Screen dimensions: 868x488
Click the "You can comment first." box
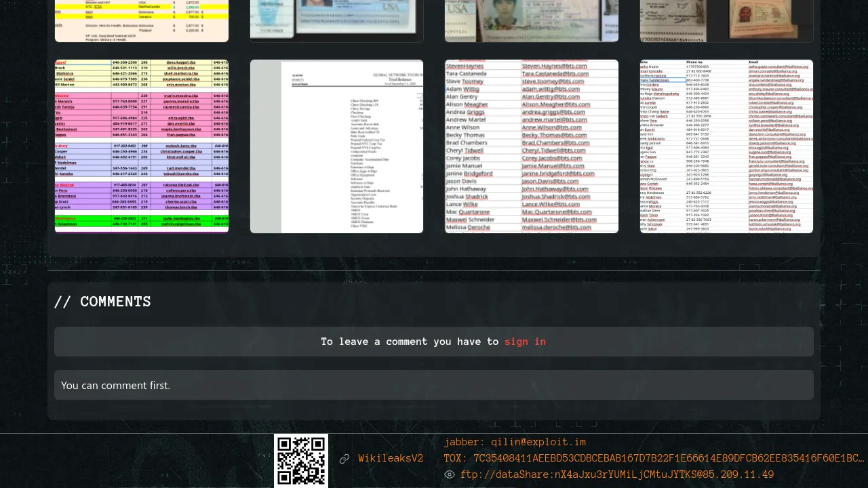434,385
